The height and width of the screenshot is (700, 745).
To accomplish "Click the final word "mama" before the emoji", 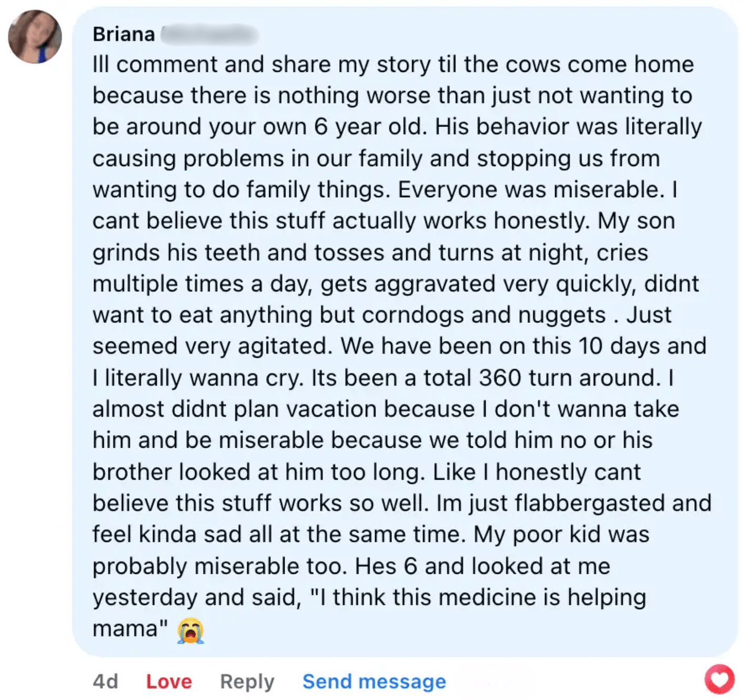I will (x=125, y=629).
